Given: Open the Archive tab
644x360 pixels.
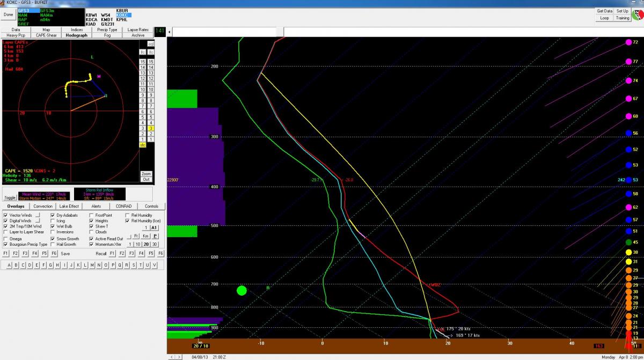Looking at the screenshot, I should click(138, 35).
